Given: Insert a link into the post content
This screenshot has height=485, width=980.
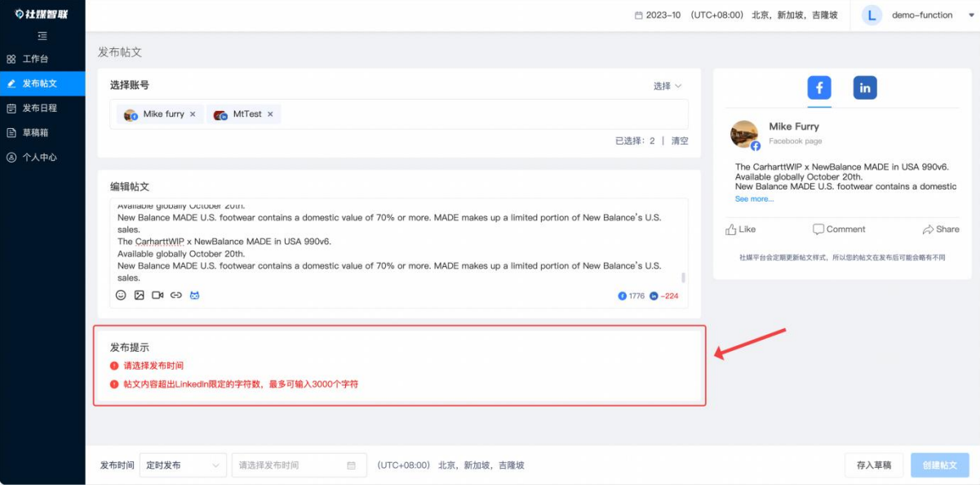Looking at the screenshot, I should [176, 295].
